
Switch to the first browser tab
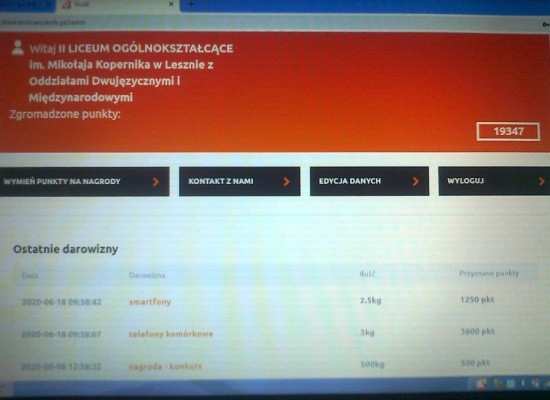click(x=26, y=5)
